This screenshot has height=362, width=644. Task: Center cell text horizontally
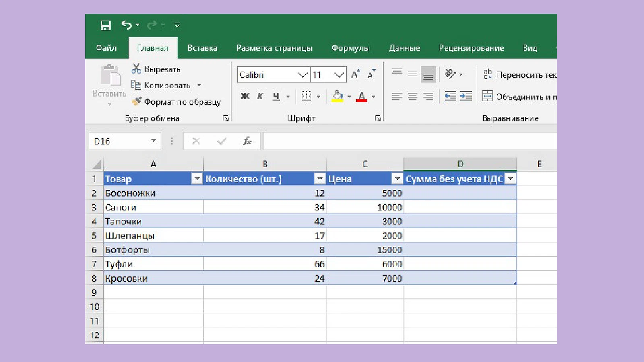coord(413,96)
